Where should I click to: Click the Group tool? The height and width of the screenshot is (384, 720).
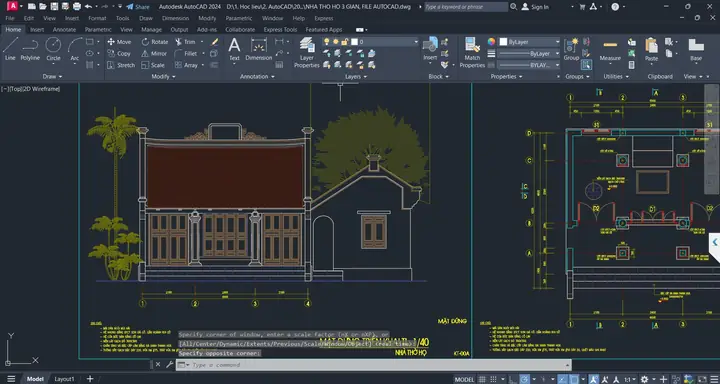(571, 49)
